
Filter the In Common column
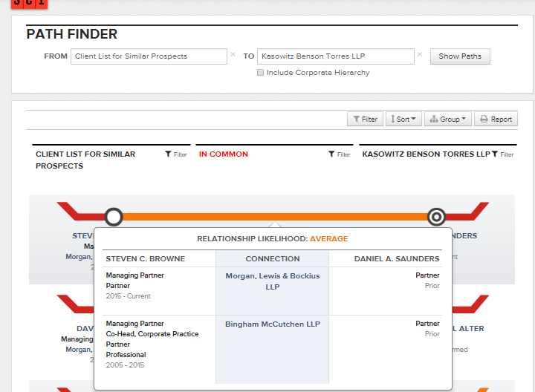click(x=340, y=154)
